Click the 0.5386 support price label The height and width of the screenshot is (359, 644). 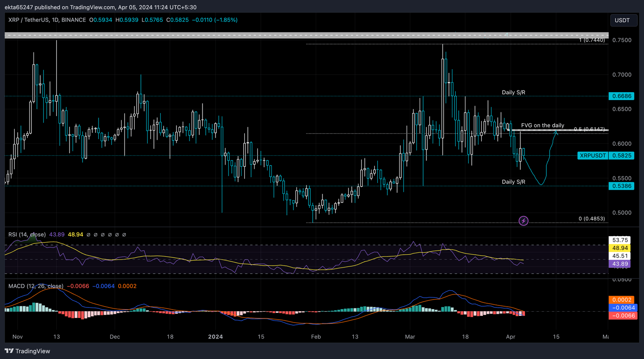coord(621,186)
